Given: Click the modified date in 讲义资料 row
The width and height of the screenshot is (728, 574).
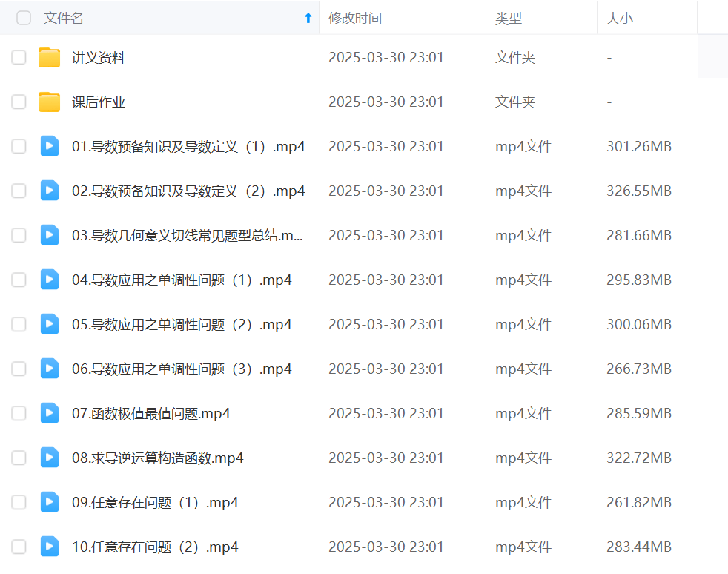Looking at the screenshot, I should pos(385,58).
